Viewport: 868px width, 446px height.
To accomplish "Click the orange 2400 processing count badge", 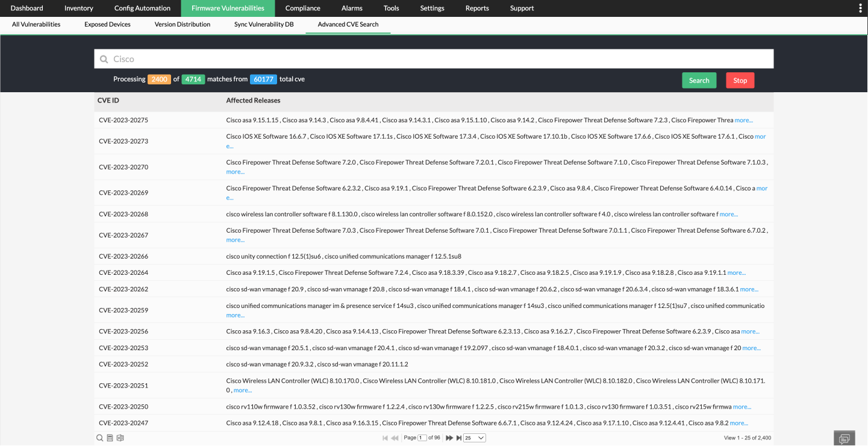I will pyautogui.click(x=160, y=79).
